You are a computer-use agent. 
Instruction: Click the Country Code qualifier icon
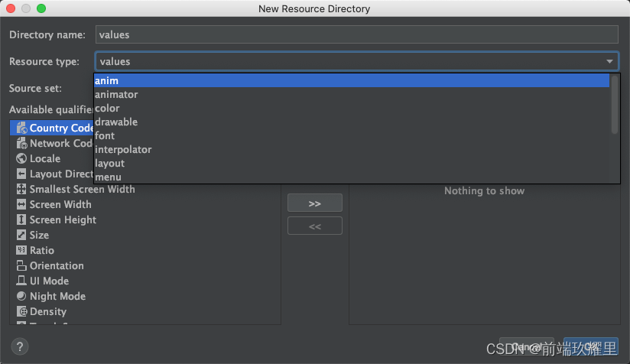pos(21,128)
